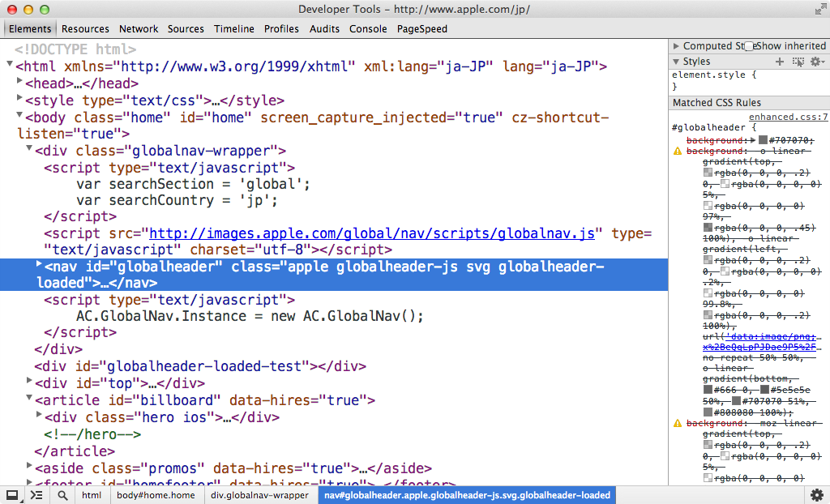Expand the Computed Style section
Viewport: 830px width, 504px height.
(x=676, y=46)
